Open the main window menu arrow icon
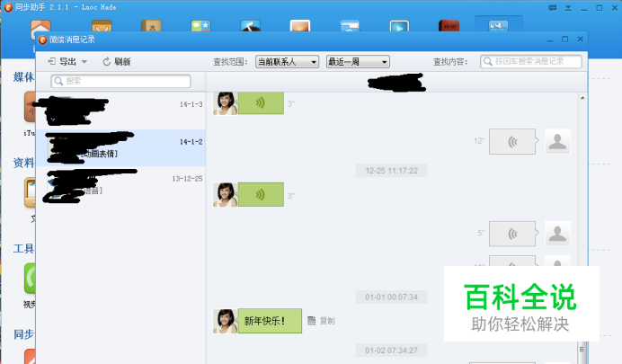Image resolution: width=622 pixels, height=364 pixels. (568, 8)
